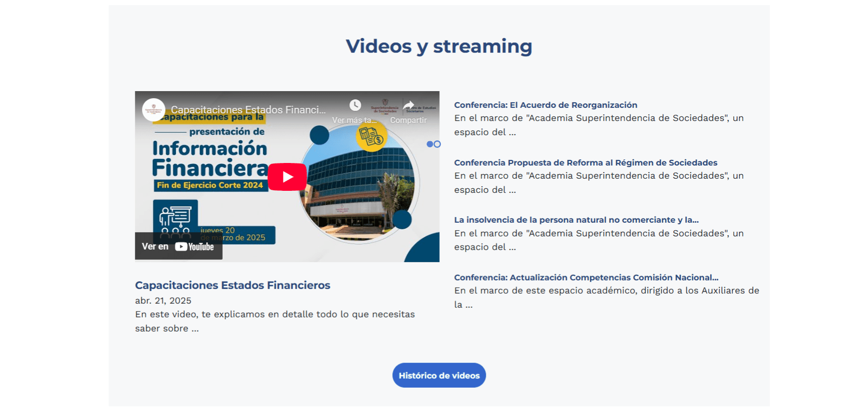Click the description starting 'En este video, te explicamos'

tap(275, 321)
